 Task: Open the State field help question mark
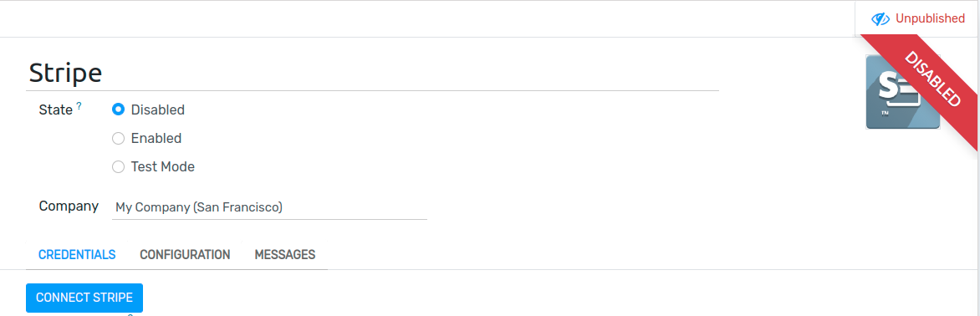click(79, 106)
